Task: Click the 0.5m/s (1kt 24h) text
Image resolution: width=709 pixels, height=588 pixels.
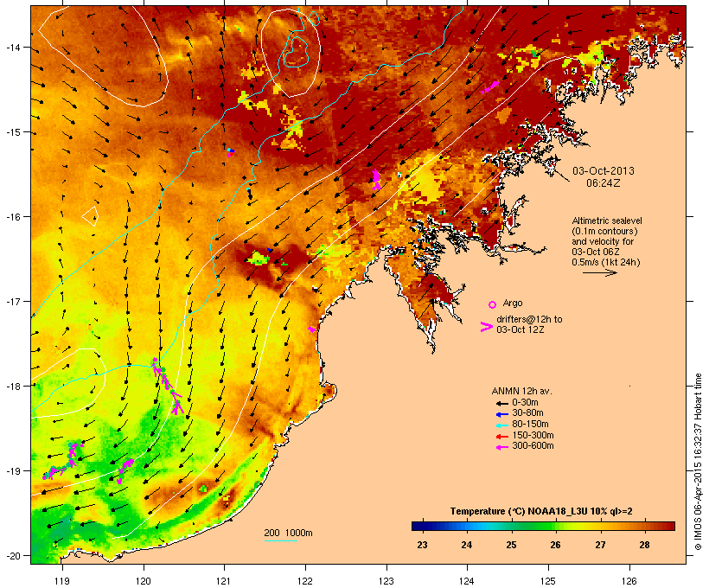Action: pos(606,262)
